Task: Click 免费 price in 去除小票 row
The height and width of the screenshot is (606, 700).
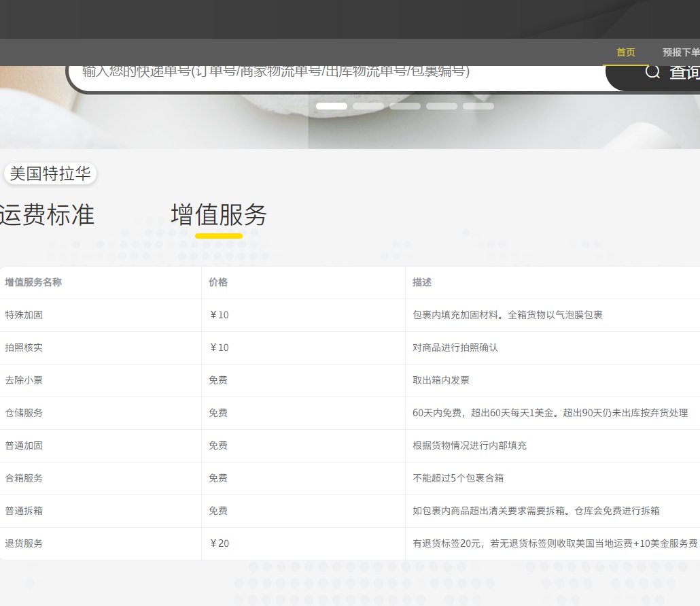Action: click(x=218, y=380)
